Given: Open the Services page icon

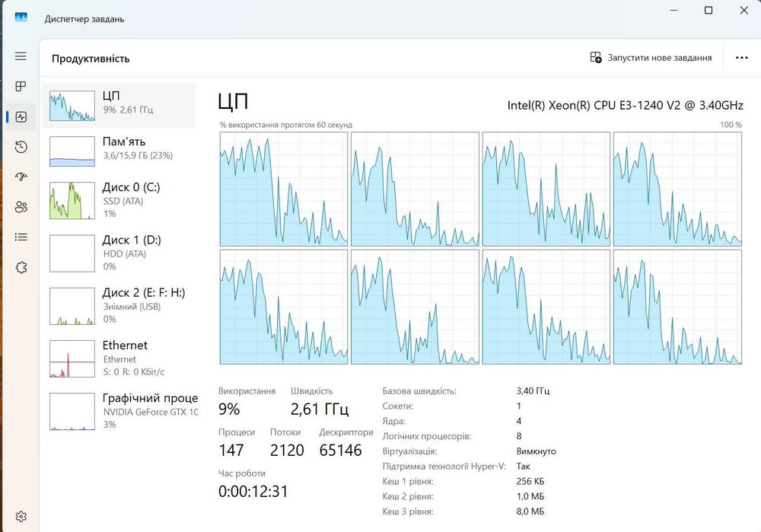Looking at the screenshot, I should pyautogui.click(x=21, y=267).
